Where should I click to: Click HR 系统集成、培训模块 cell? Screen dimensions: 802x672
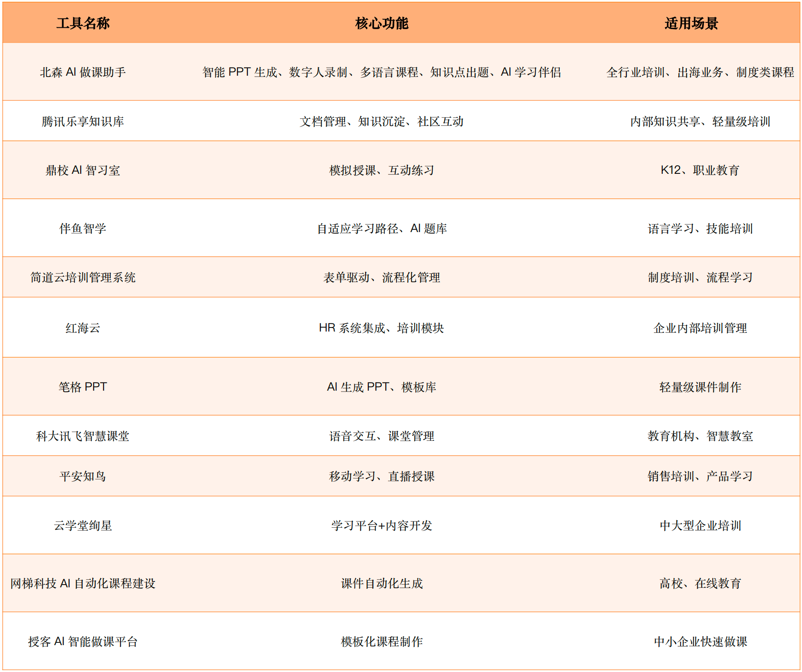[381, 328]
